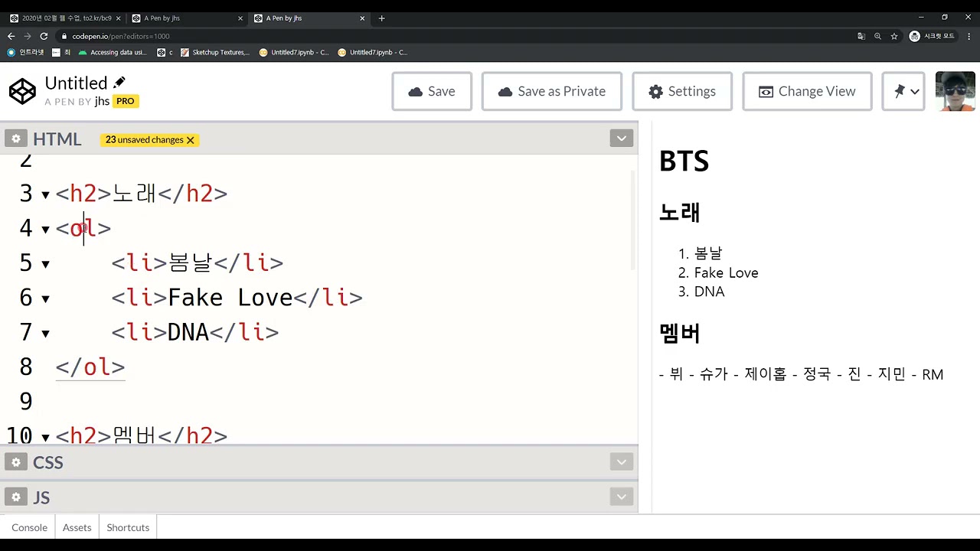Collapse code fold arrow on line 5
The width and height of the screenshot is (980, 551).
(x=45, y=265)
